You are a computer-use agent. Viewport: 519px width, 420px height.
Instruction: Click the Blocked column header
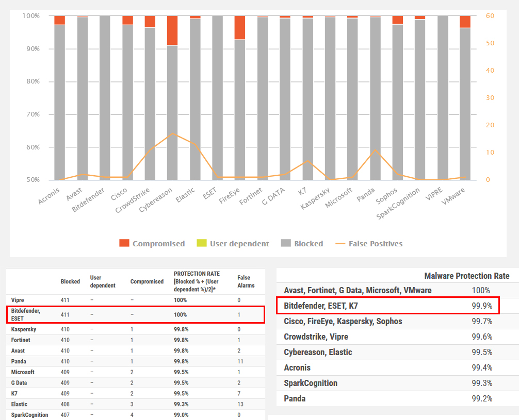click(70, 281)
